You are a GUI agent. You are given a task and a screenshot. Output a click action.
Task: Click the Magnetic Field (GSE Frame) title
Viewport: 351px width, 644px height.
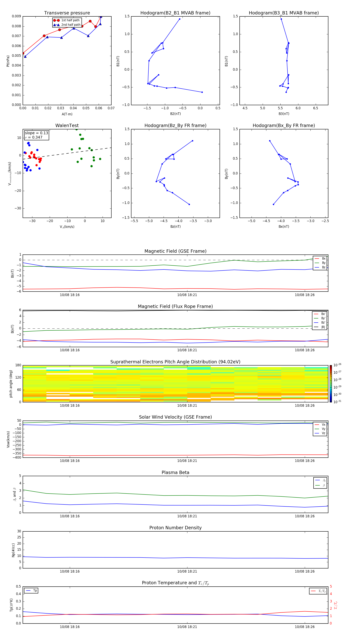coord(175,251)
